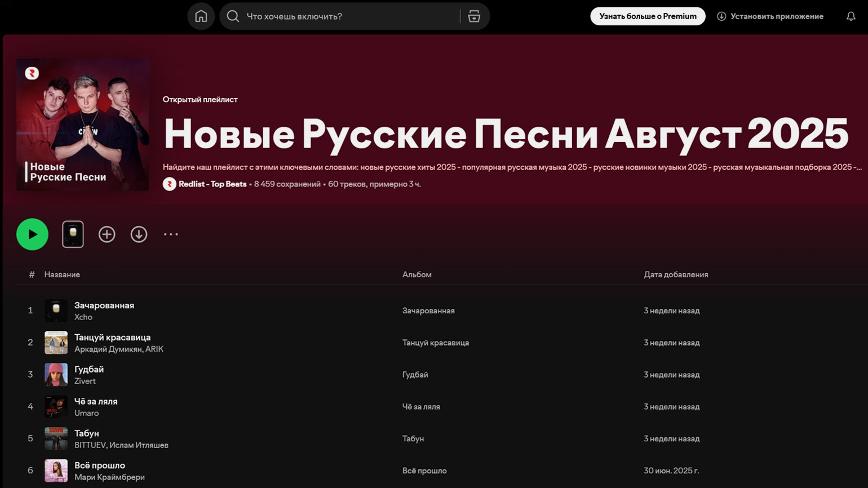Click the search magnifier icon
This screenshot has height=488, width=868.
233,16
